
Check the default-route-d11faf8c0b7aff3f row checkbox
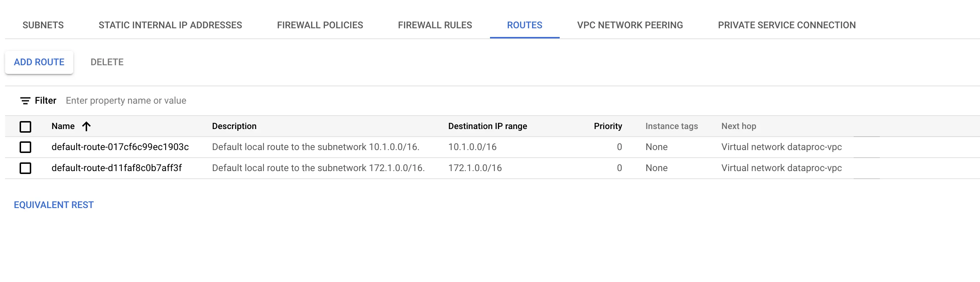point(25,168)
